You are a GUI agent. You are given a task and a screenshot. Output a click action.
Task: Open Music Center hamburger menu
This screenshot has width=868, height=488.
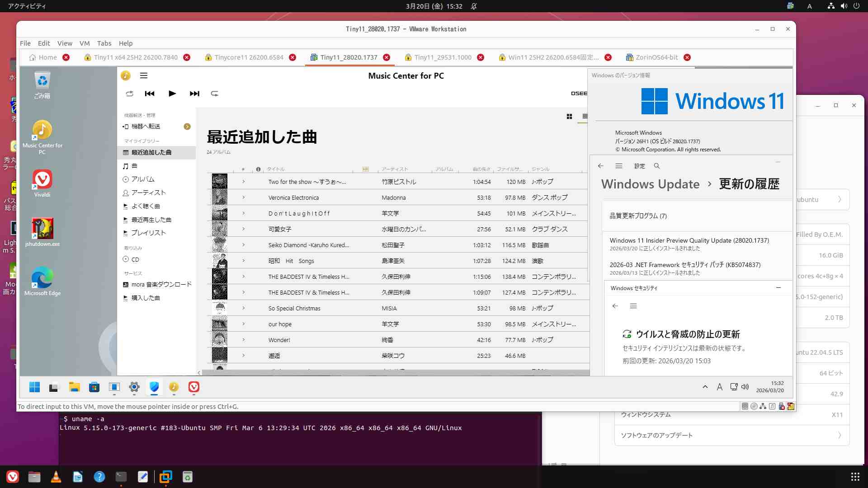click(x=144, y=75)
